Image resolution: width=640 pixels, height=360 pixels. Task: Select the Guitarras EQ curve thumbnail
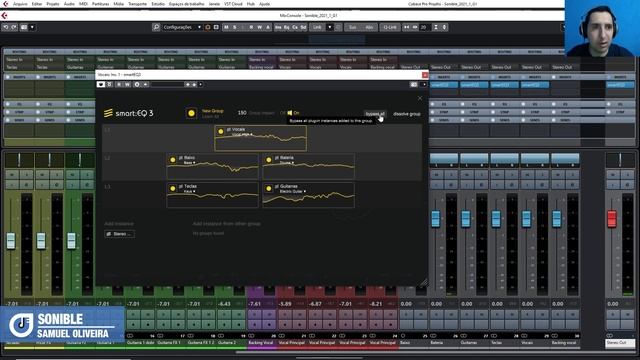click(308, 195)
